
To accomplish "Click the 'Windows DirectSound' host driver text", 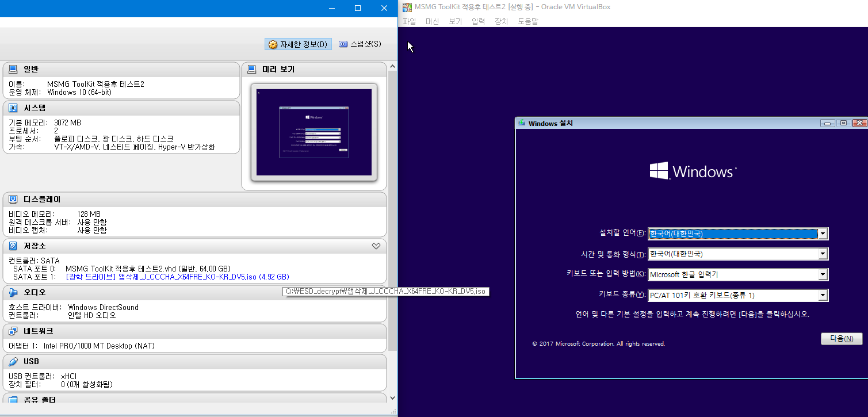I will tap(103, 307).
